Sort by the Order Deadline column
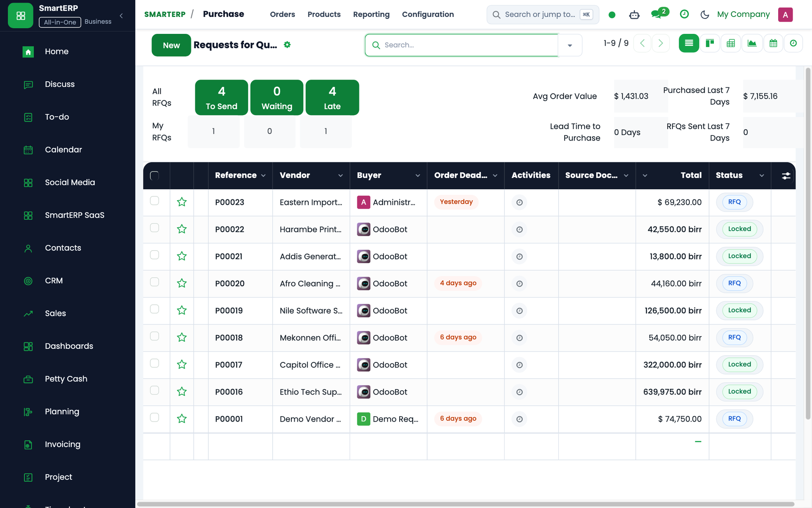The height and width of the screenshot is (508, 812). [466, 175]
